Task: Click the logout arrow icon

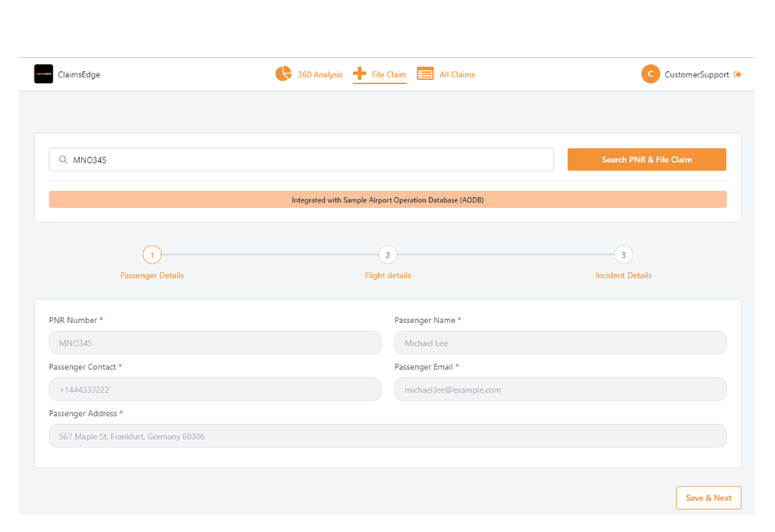Action: [x=737, y=75]
